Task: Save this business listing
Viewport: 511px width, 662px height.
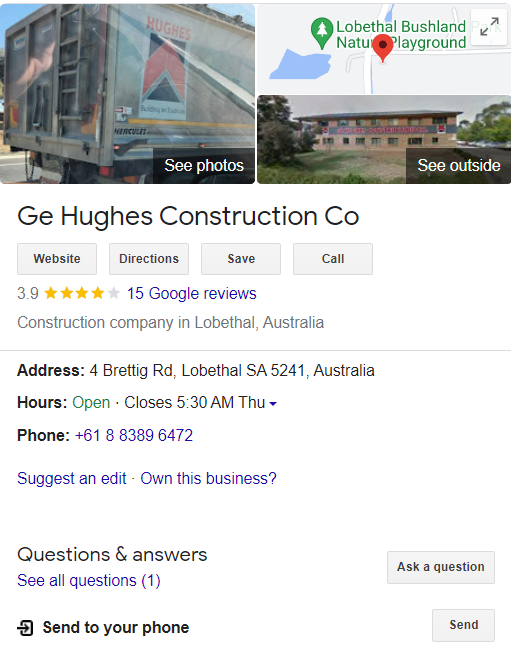Action: (241, 259)
